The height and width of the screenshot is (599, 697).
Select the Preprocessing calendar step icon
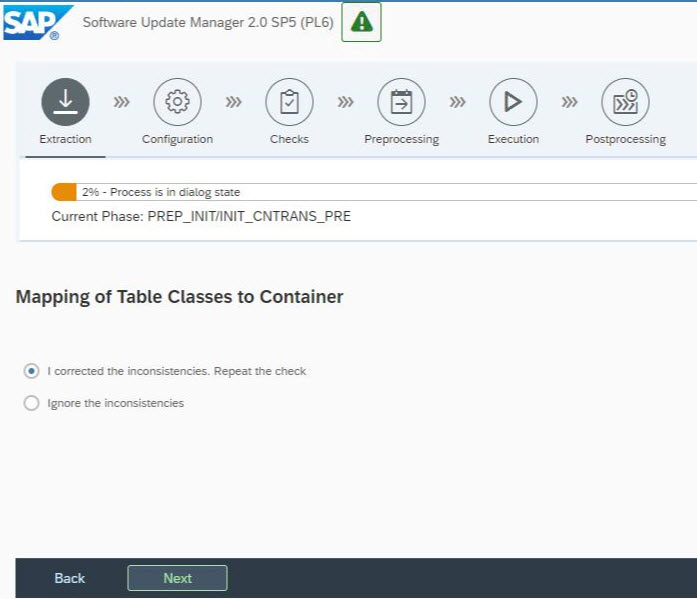point(401,102)
